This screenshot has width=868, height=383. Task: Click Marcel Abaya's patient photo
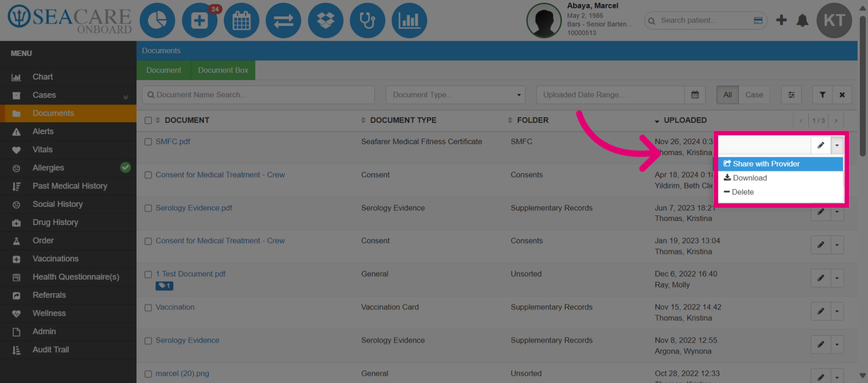coord(544,21)
